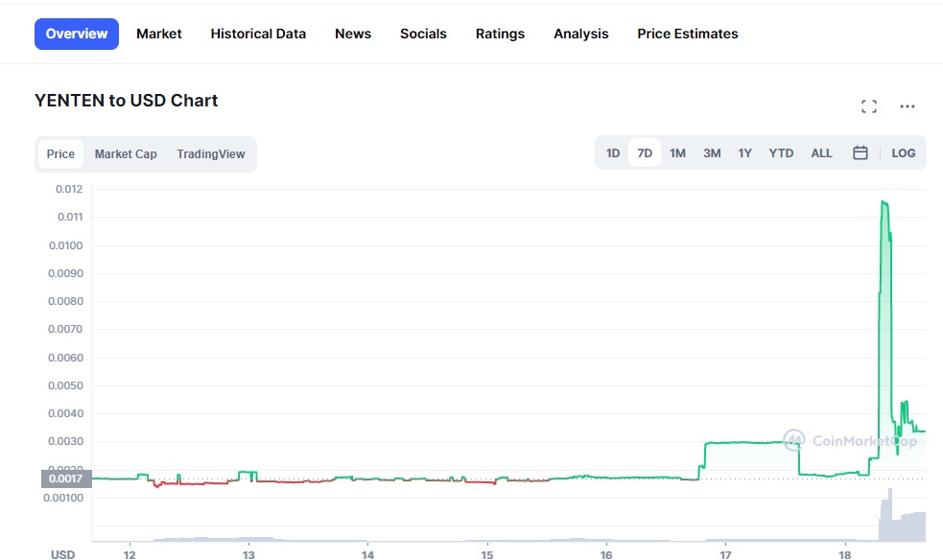Open the Socials tab
Image resolution: width=943 pixels, height=560 pixels.
click(x=423, y=34)
